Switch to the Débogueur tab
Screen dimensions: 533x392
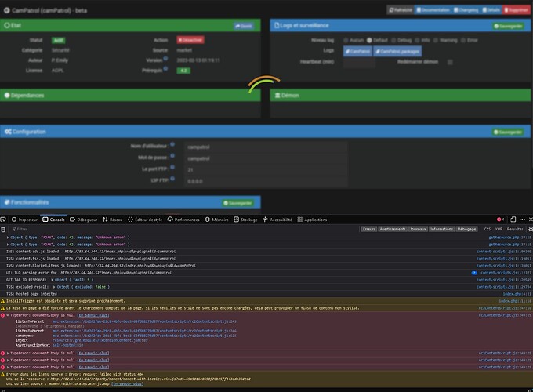click(84, 220)
